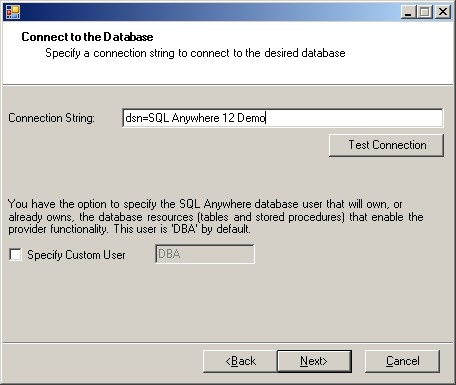
Task: Click the 'Specify Custom User' label text
Action: 76,255
